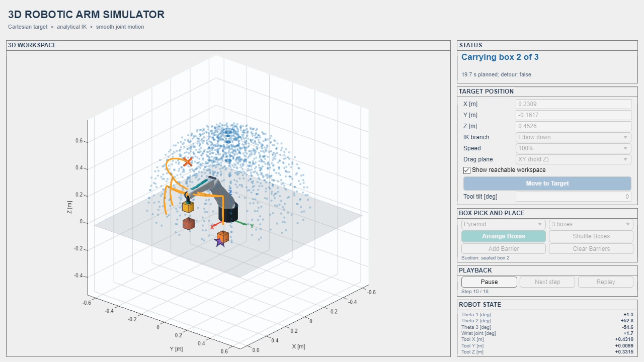Advance with the Next step button
The width and height of the screenshot is (644, 362).
pyautogui.click(x=547, y=282)
